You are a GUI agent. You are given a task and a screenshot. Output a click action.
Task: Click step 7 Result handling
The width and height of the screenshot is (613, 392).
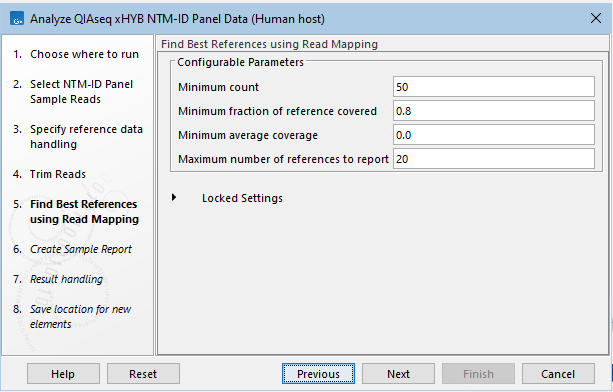point(58,279)
